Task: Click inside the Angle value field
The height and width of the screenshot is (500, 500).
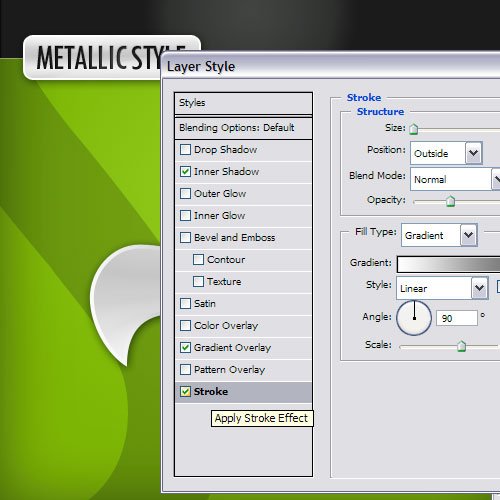Action: pyautogui.click(x=457, y=318)
